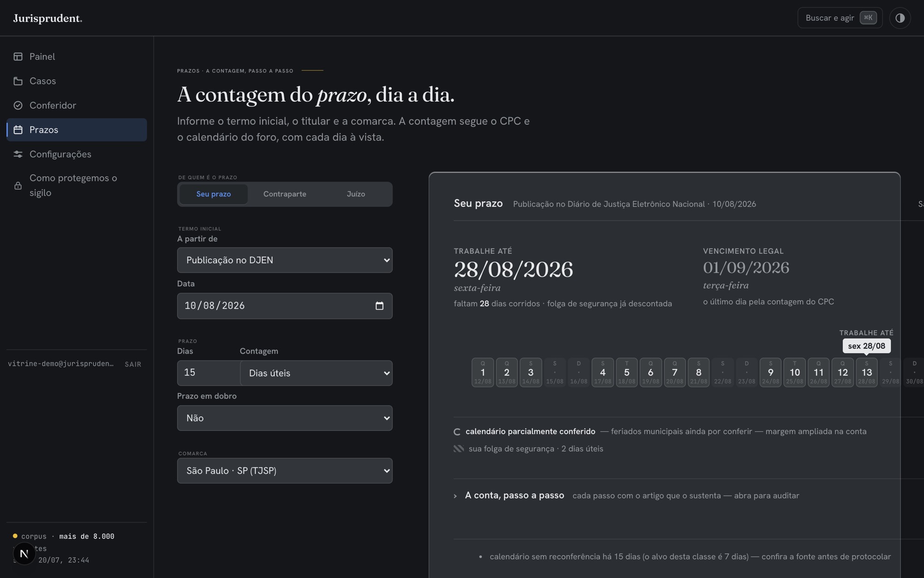Click the Painel dashboard icon
Image resolution: width=924 pixels, height=578 pixels.
coord(18,56)
